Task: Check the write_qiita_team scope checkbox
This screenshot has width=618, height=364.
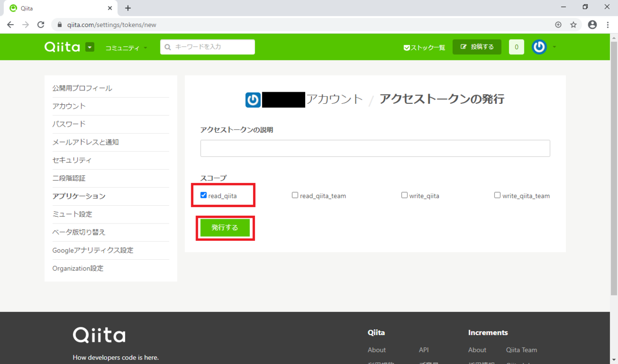Action: tap(497, 196)
